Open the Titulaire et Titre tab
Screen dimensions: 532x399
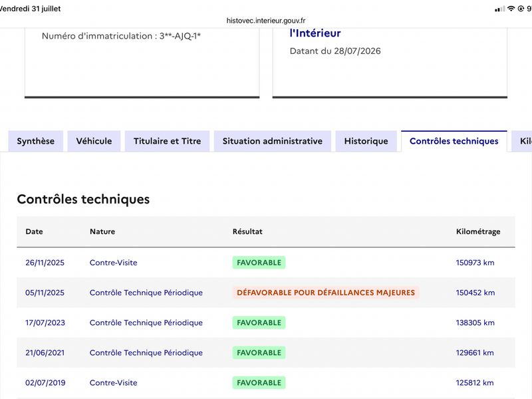tap(168, 141)
